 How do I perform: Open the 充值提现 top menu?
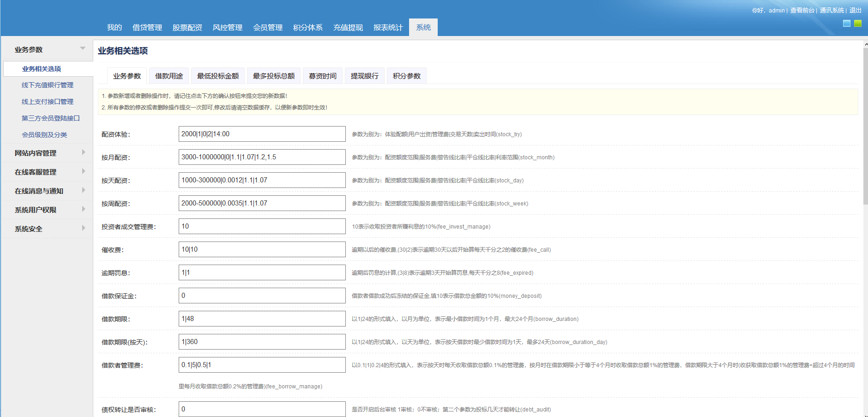point(348,28)
